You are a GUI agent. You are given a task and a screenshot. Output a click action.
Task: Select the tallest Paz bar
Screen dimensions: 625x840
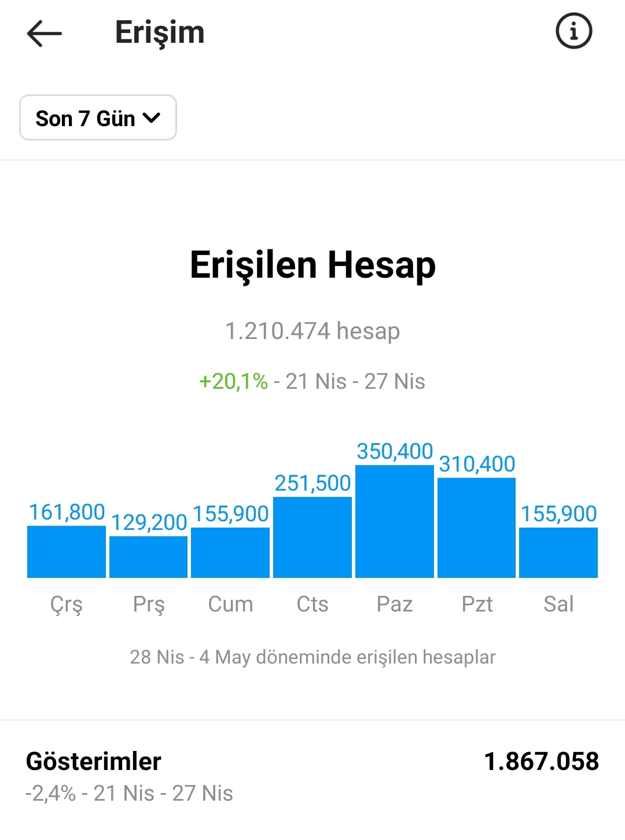point(395,521)
